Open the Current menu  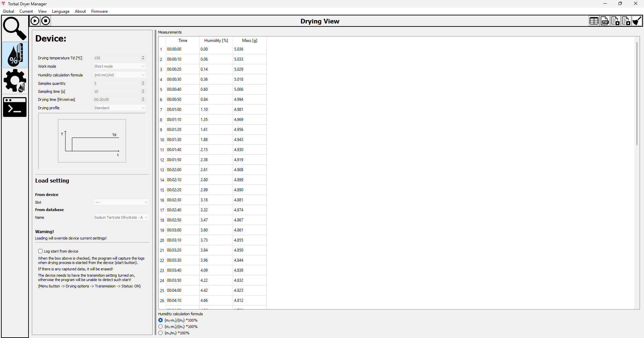[26, 11]
